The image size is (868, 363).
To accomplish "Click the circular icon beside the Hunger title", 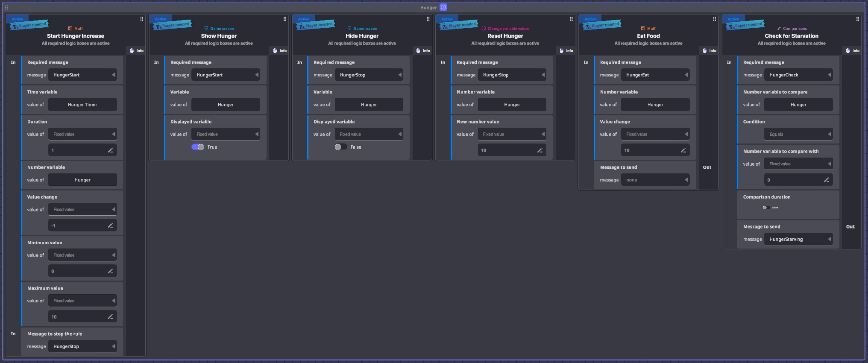I will pos(443,7).
